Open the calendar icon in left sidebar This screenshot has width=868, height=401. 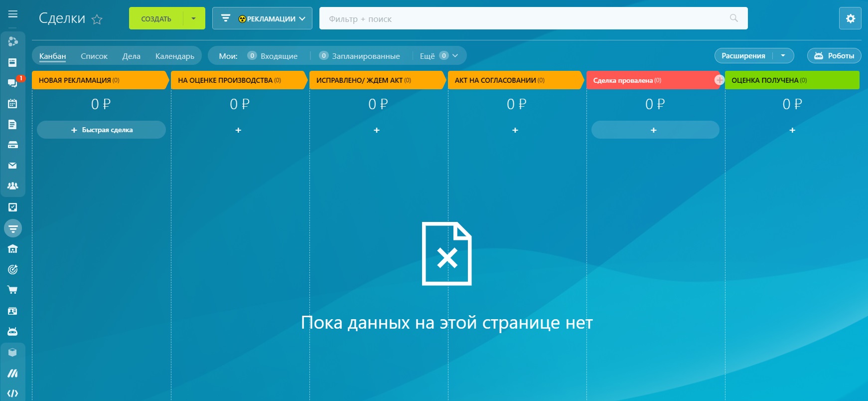tap(13, 104)
